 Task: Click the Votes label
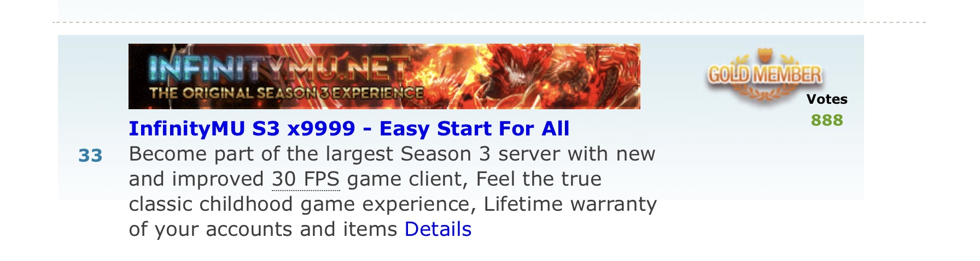(x=827, y=99)
